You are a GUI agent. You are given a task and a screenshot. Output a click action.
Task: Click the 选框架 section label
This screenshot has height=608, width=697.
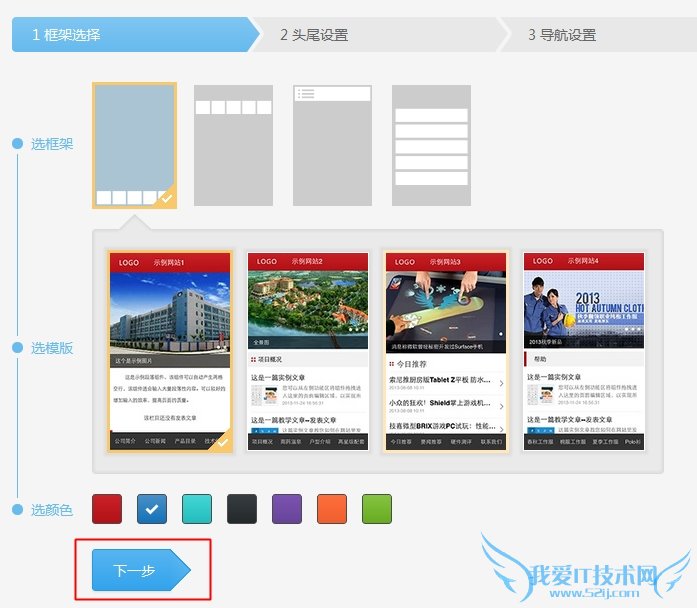[52, 144]
